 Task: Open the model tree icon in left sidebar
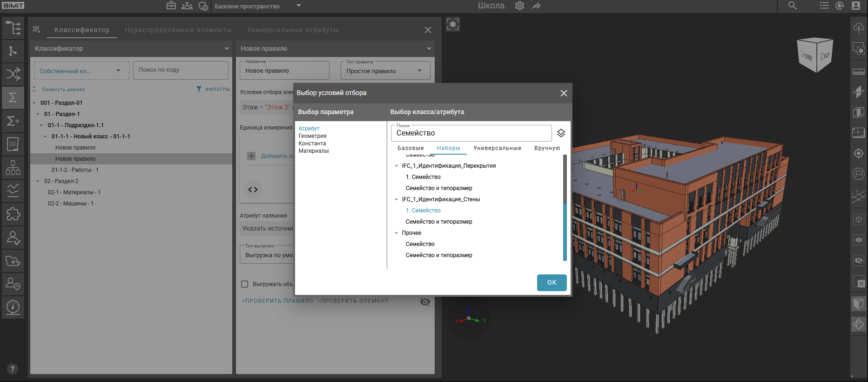(x=13, y=28)
